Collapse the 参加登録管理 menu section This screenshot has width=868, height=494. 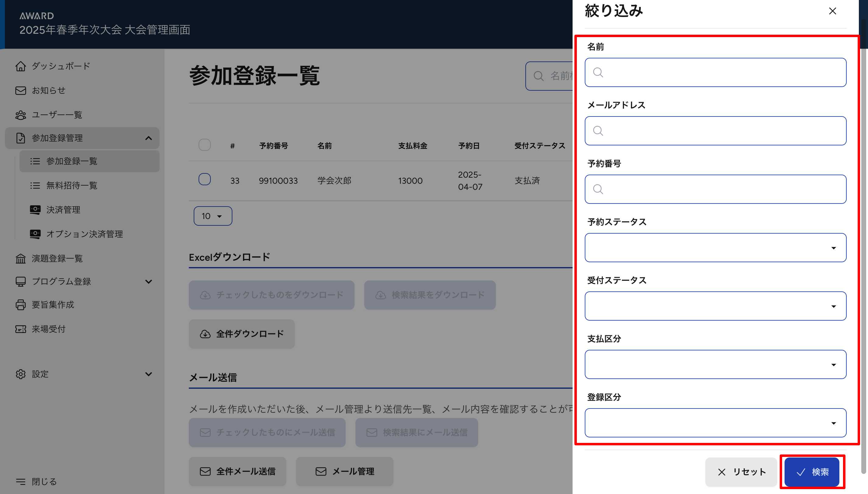click(x=148, y=138)
